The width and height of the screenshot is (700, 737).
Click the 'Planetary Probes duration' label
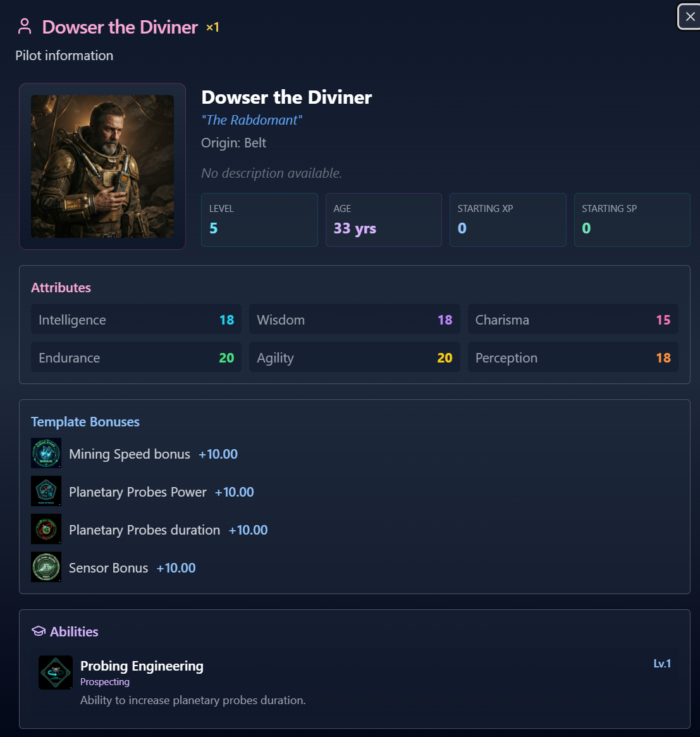[144, 530]
